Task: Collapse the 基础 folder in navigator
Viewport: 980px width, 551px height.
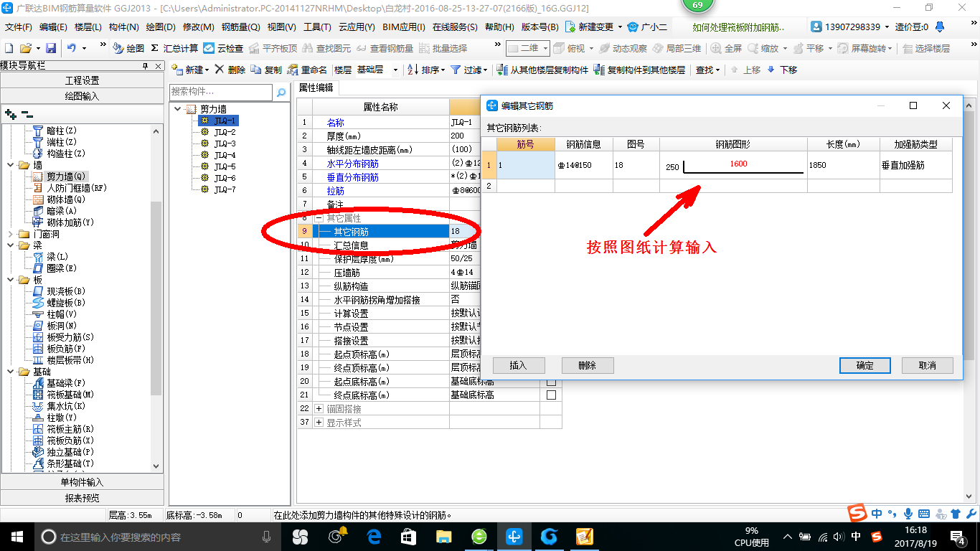Action: (9, 372)
